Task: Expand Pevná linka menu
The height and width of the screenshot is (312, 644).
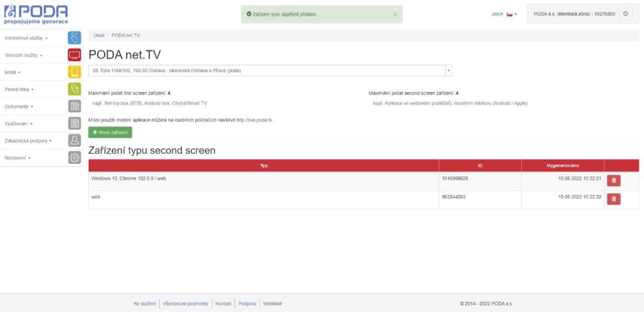Action: pos(19,89)
